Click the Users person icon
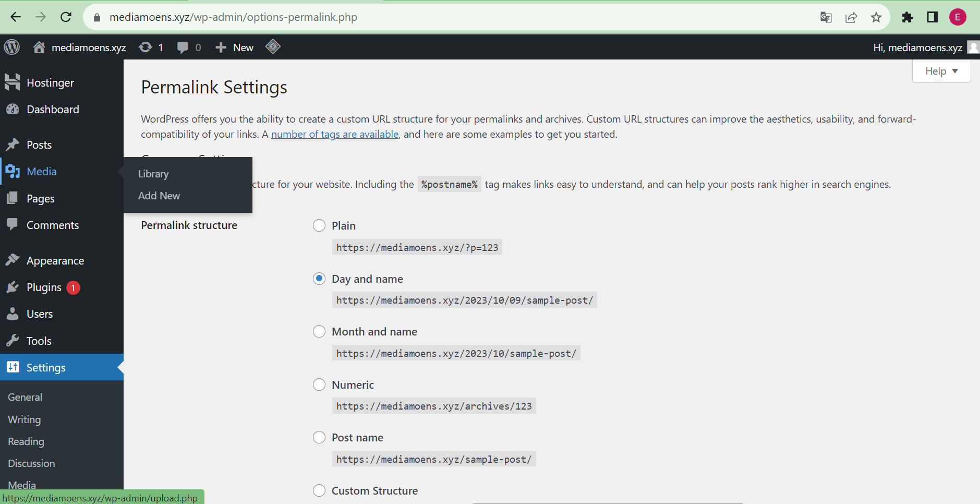This screenshot has height=504, width=980. pyautogui.click(x=13, y=314)
